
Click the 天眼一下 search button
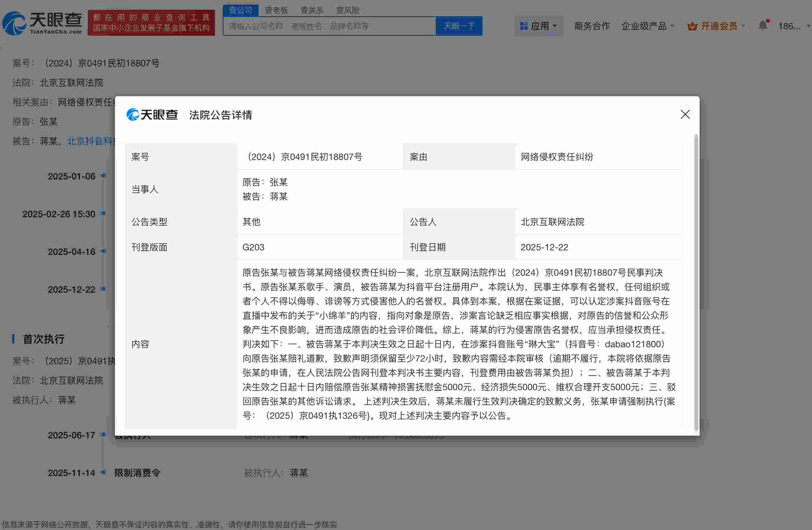(x=459, y=26)
